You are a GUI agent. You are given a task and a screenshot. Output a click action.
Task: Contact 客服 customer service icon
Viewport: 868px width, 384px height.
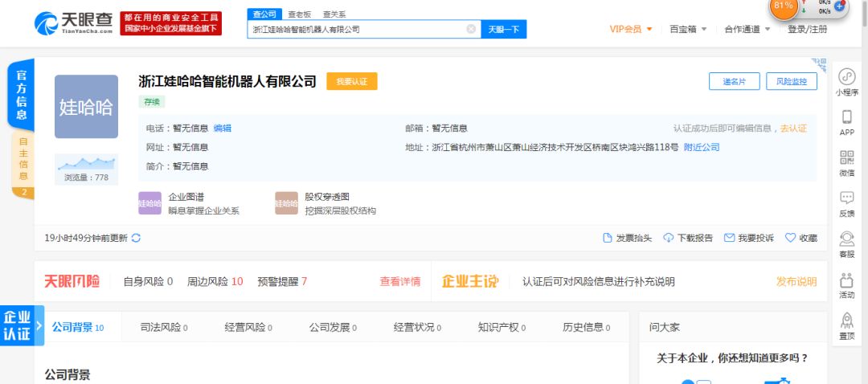coord(846,244)
